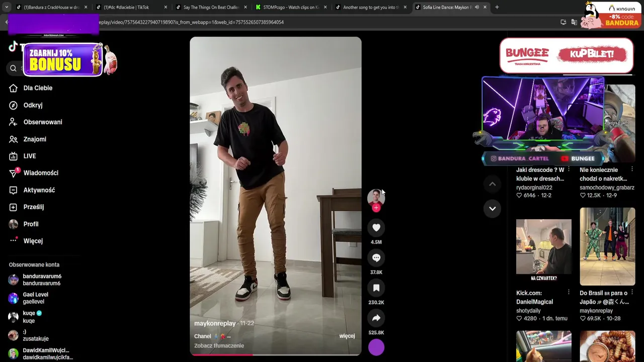Open a new browser tab
The image size is (644, 362).
pos(497,7)
